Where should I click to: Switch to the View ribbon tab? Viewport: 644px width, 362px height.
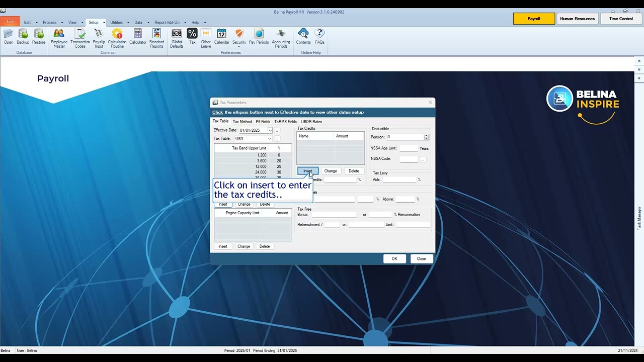[72, 23]
